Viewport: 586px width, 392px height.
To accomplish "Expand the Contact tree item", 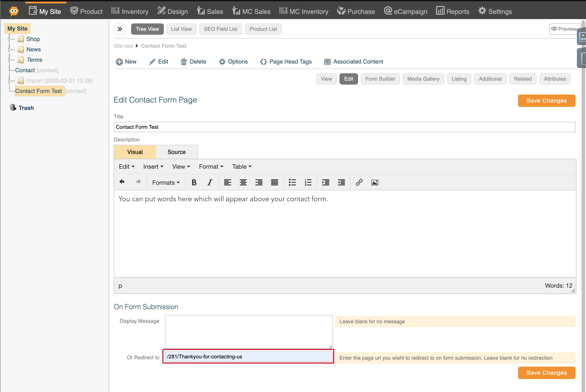I will [x=9, y=70].
